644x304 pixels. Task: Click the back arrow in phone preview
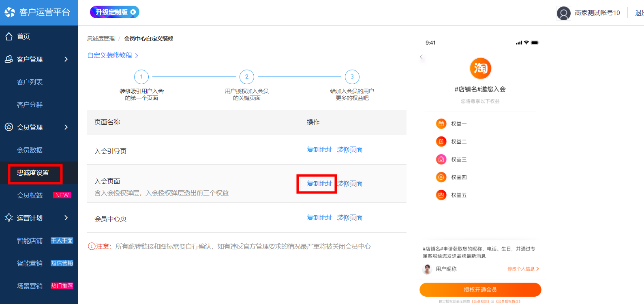pyautogui.click(x=421, y=57)
